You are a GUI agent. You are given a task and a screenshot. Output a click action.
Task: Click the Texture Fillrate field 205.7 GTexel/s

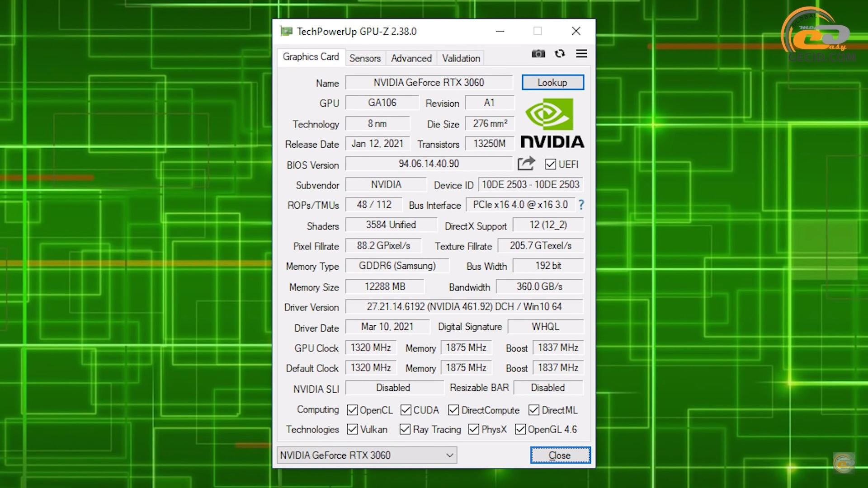[x=541, y=246]
